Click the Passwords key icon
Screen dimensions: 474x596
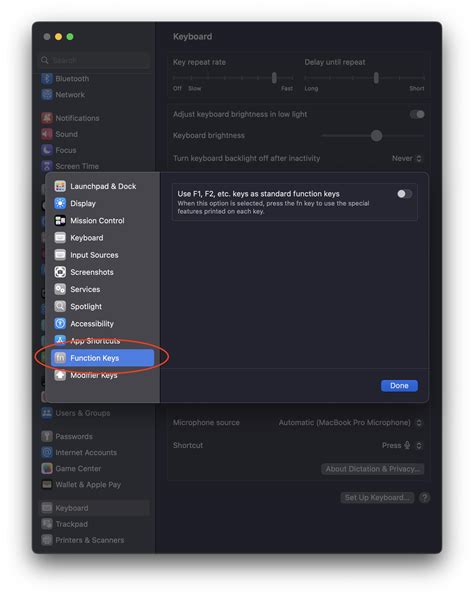47,436
